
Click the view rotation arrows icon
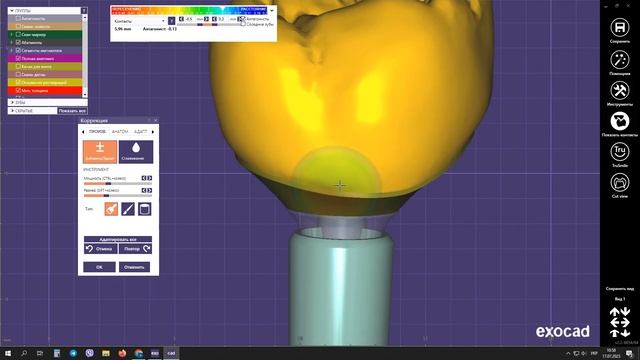click(x=620, y=322)
